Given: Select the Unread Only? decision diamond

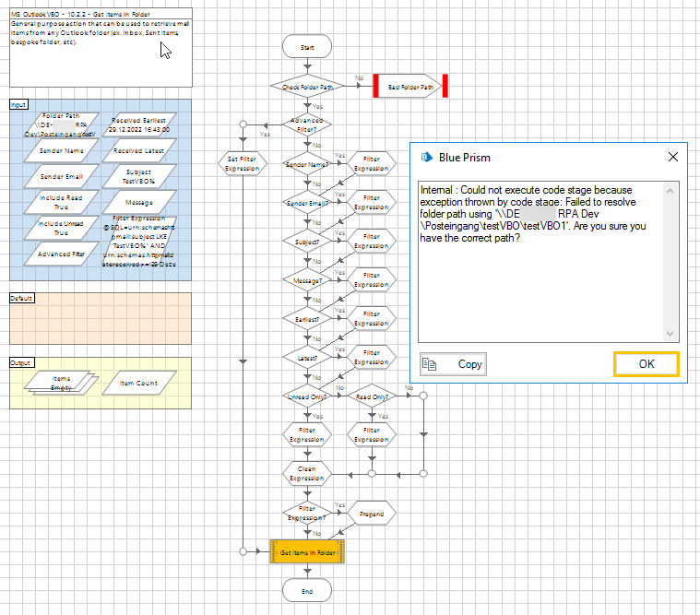Looking at the screenshot, I should click(x=307, y=396).
